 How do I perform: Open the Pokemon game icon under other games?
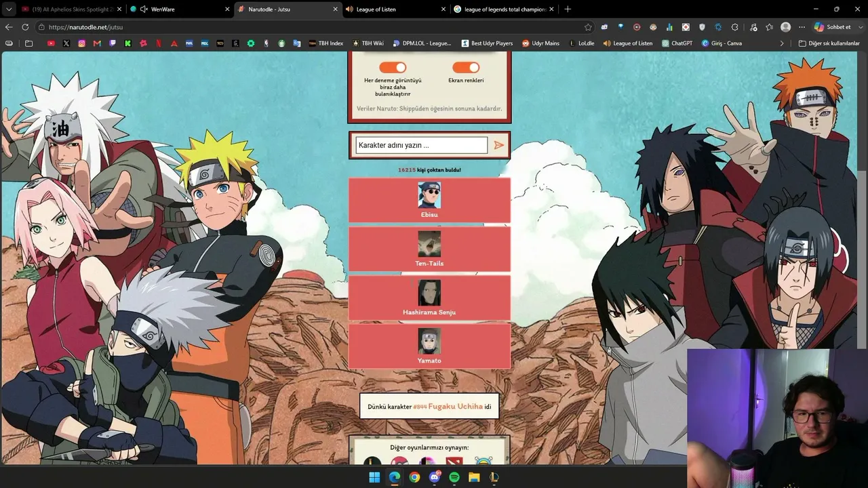point(400,462)
